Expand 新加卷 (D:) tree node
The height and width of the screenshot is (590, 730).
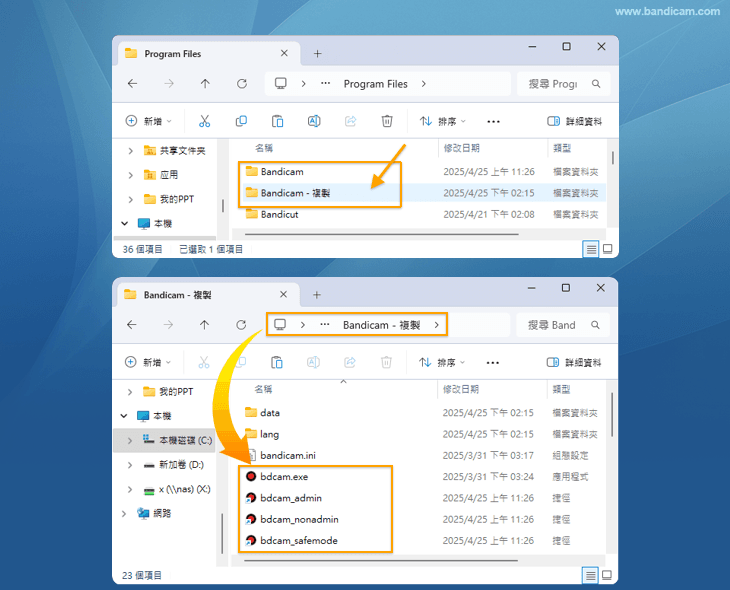pos(130,465)
